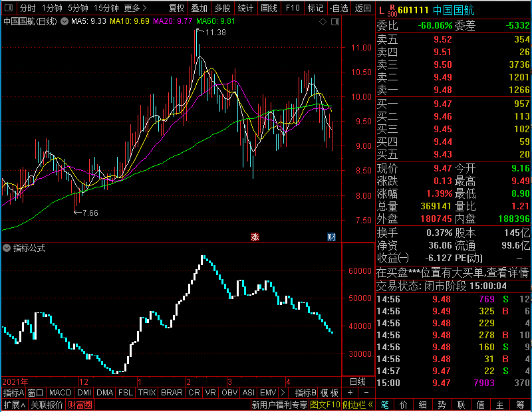Open the 中国国航(日线) dropdown arrow
The height and width of the screenshot is (412, 532).
tap(65, 22)
